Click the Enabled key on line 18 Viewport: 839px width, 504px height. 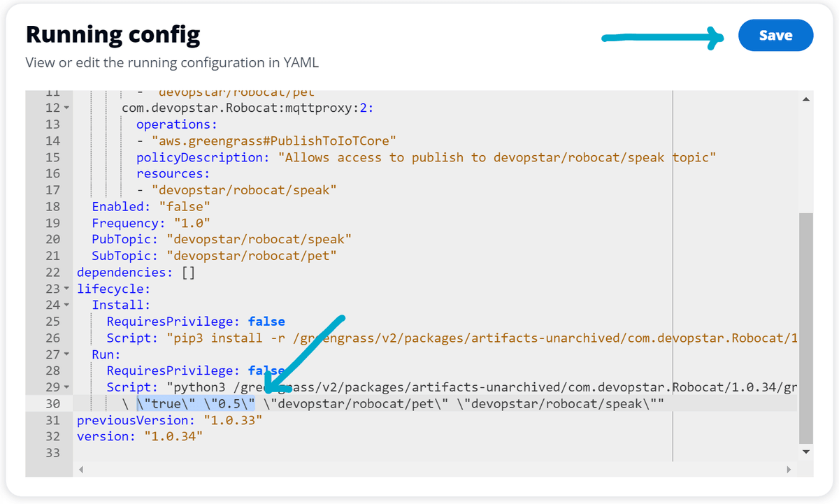(119, 206)
